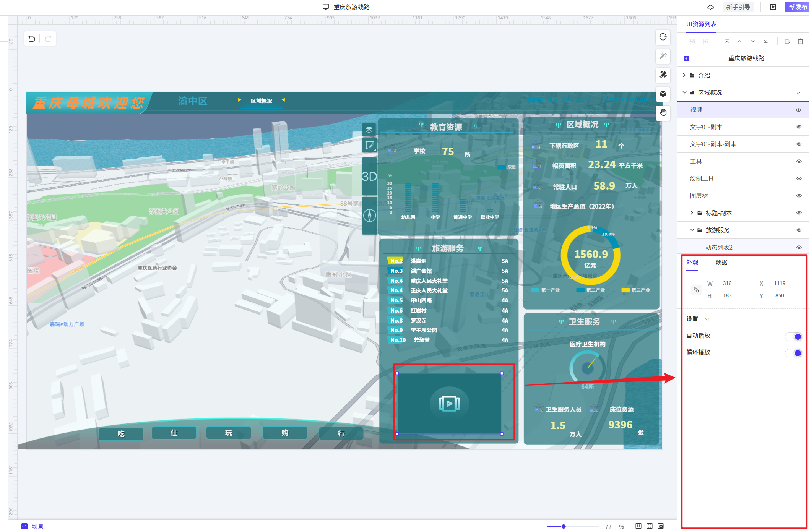The height and width of the screenshot is (532, 809).
Task: Select the 文字01-副本-副本 layer row
Action: coord(743,144)
